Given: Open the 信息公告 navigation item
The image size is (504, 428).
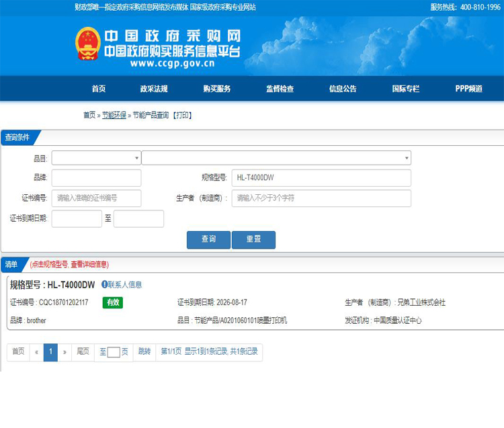Looking at the screenshot, I should tap(343, 89).
